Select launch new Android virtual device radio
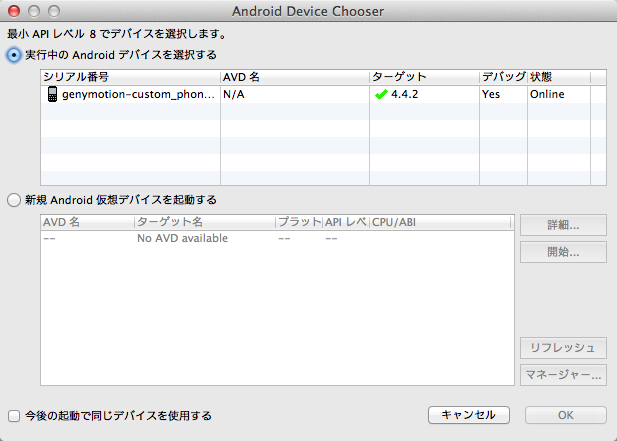The image size is (617, 441). click(14, 200)
